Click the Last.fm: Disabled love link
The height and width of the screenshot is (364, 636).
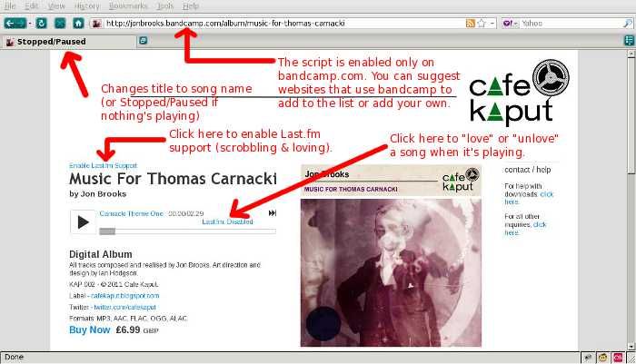point(227,221)
